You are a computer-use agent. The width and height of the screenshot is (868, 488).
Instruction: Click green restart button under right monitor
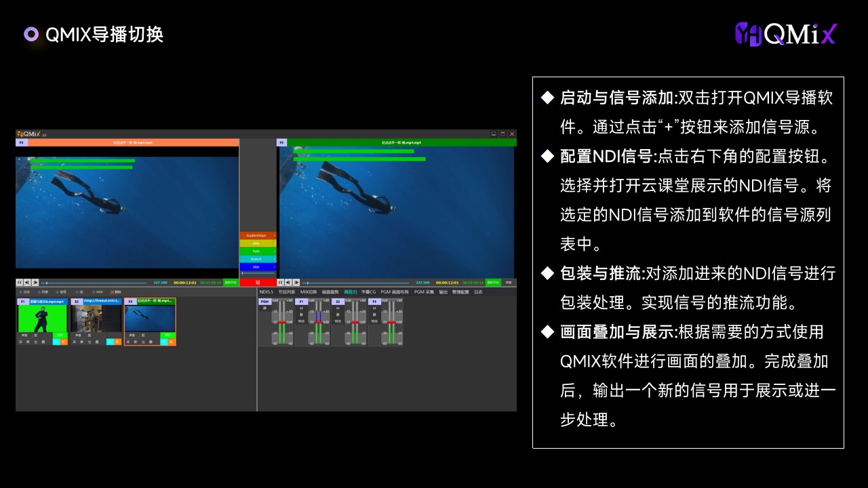click(x=493, y=283)
